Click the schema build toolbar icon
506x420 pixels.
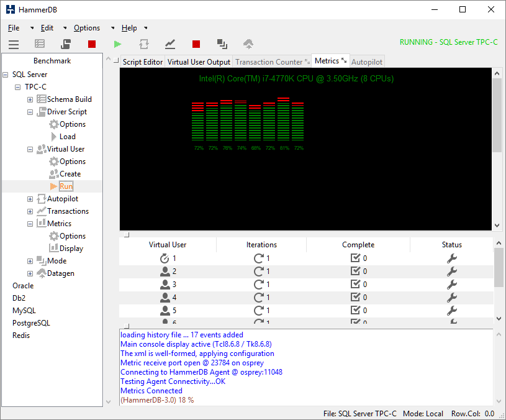coord(40,43)
